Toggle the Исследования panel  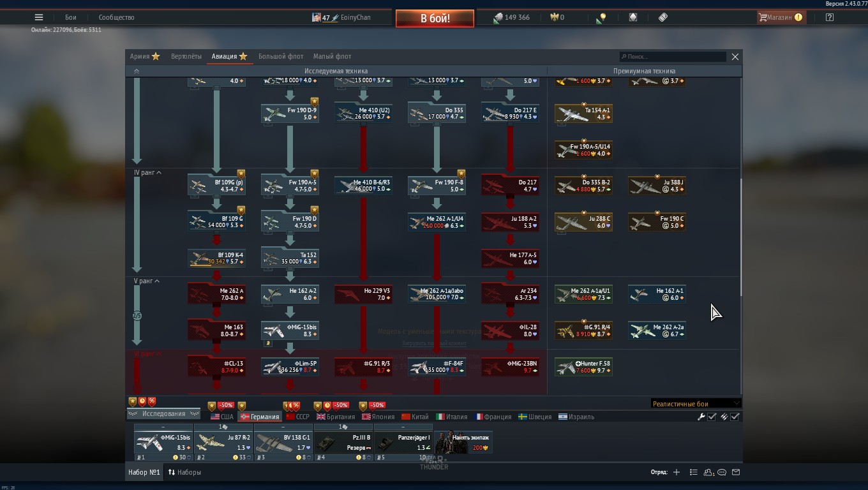[x=164, y=414]
